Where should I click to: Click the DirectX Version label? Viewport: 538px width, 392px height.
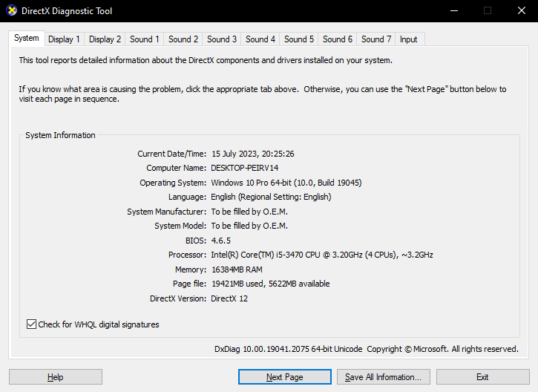[x=178, y=298]
